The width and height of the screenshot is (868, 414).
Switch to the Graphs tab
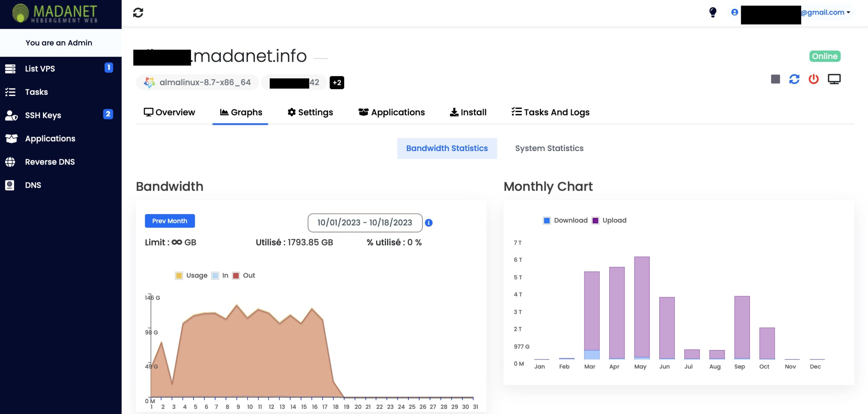click(x=241, y=112)
